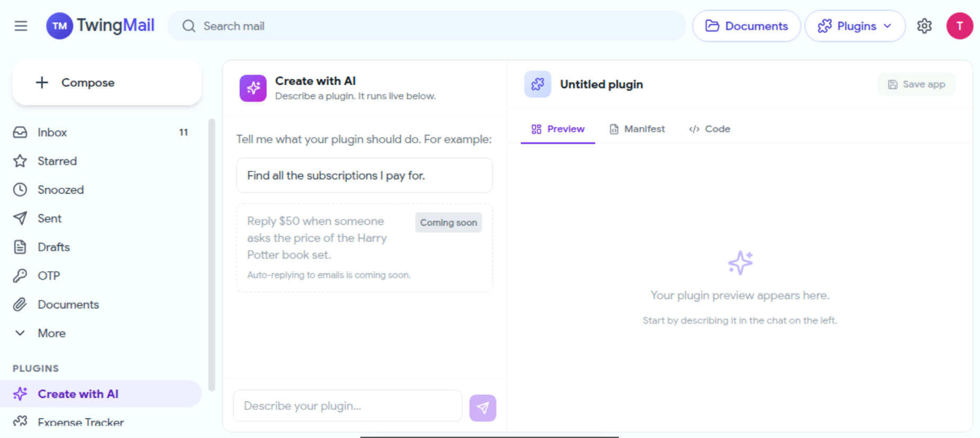Click the purple Create with AI panel icon

click(253, 88)
